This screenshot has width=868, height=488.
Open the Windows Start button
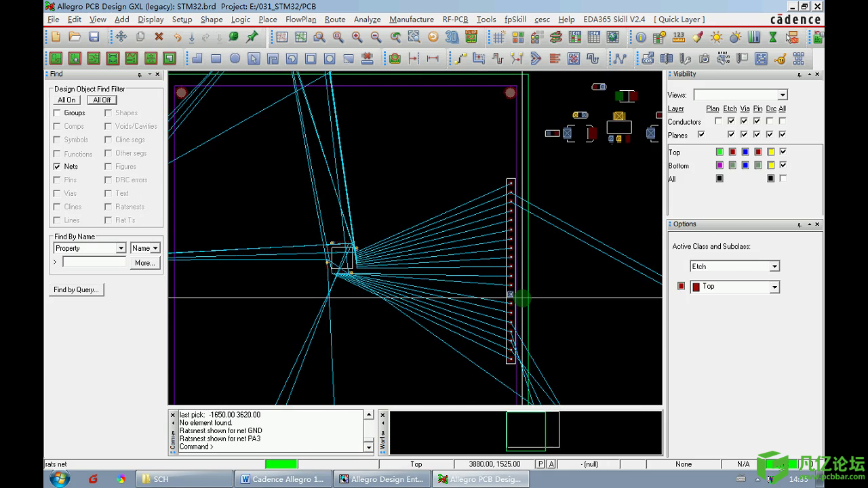click(60, 479)
